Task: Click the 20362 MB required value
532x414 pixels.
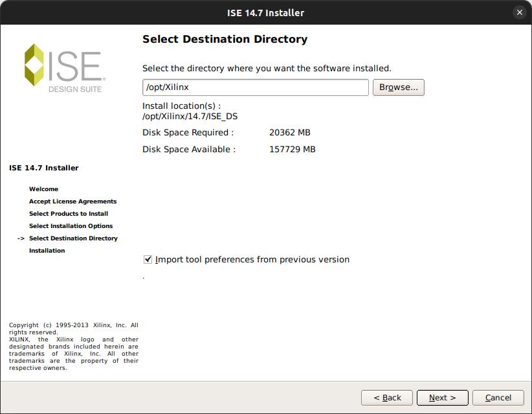Action: 290,132
